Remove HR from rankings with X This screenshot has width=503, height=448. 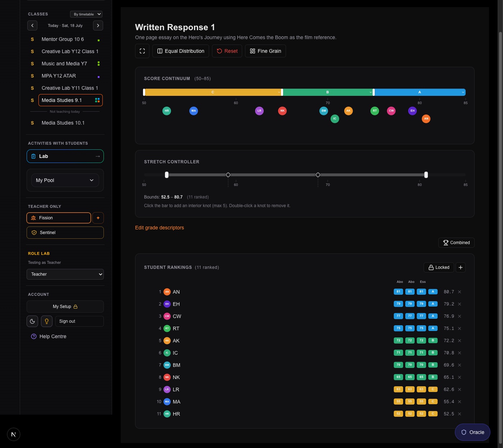coord(460,414)
